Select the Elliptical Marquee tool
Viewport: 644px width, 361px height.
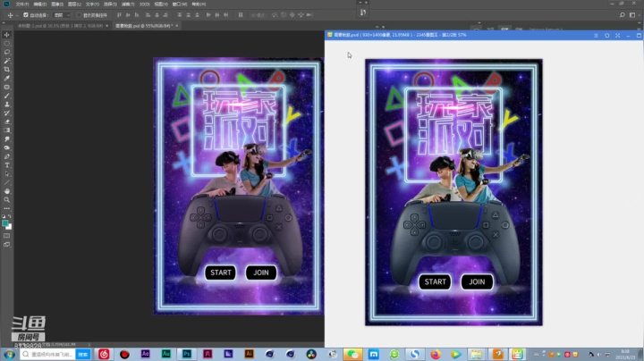point(7,44)
